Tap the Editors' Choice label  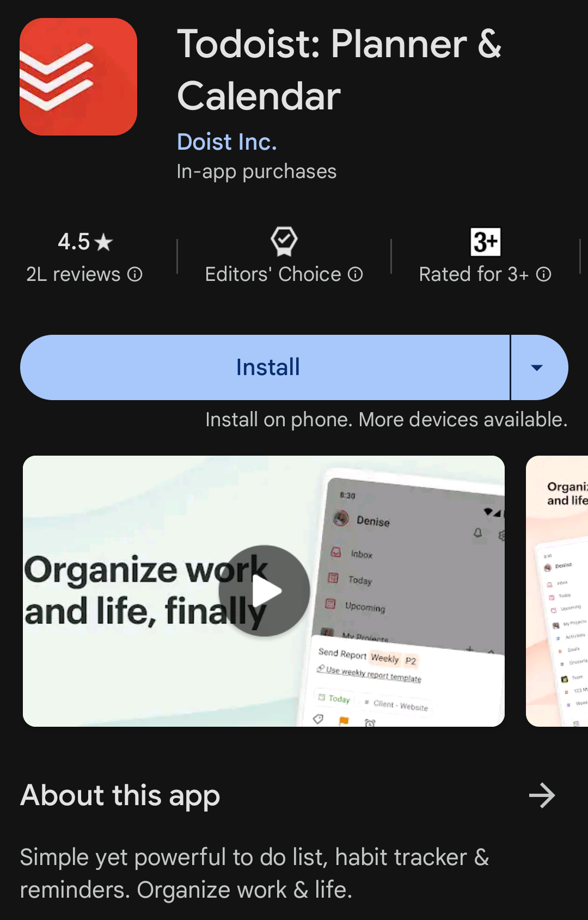tap(273, 274)
